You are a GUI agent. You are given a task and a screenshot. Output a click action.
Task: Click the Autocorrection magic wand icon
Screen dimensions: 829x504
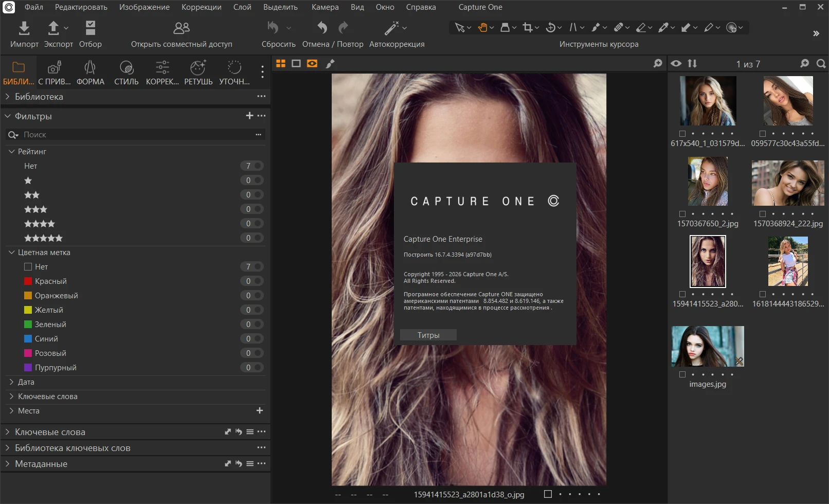[x=392, y=28]
